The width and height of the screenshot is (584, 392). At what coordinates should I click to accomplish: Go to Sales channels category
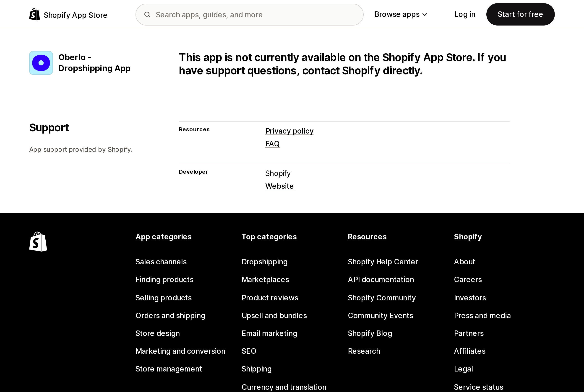(161, 262)
